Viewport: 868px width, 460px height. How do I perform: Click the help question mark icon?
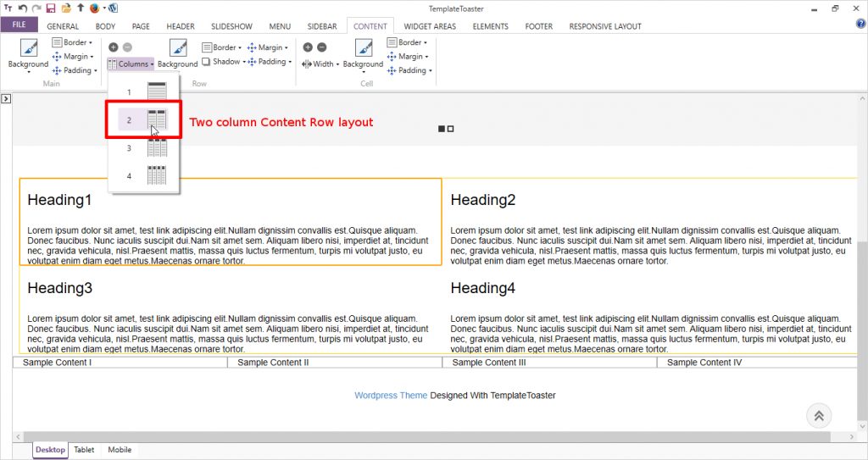(x=860, y=25)
